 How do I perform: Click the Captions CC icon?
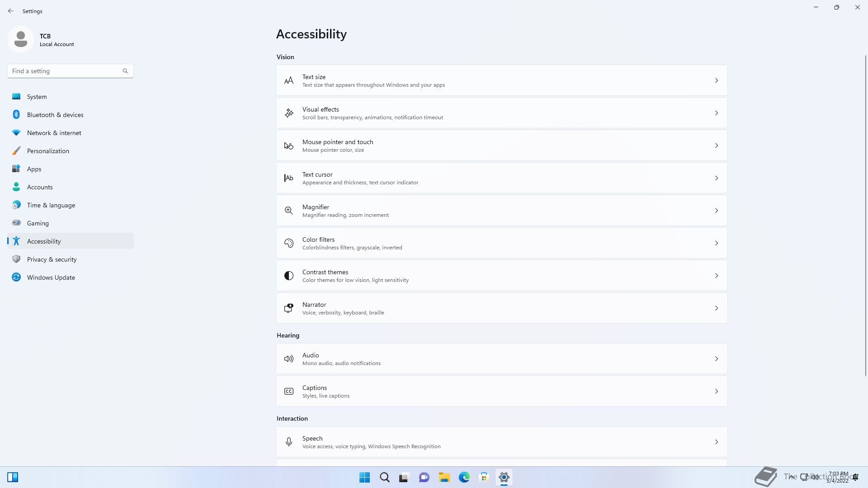coord(288,391)
